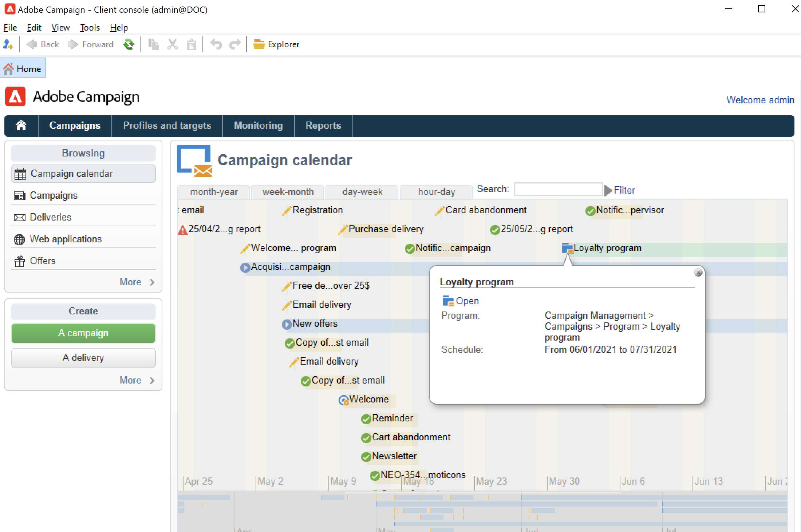Click the play icon next to New offers
The width and height of the screenshot is (801, 532).
pos(287,324)
